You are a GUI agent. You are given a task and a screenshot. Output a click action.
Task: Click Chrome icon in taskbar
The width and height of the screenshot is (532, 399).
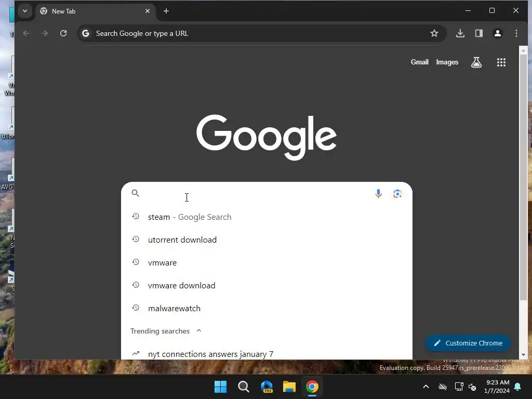(312, 387)
